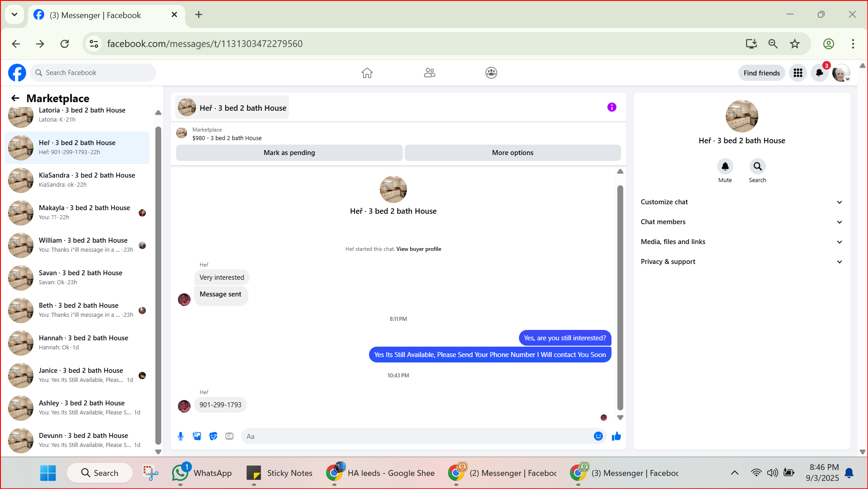Open the Windows Start menu
This screenshot has height=489, width=868.
[48, 473]
